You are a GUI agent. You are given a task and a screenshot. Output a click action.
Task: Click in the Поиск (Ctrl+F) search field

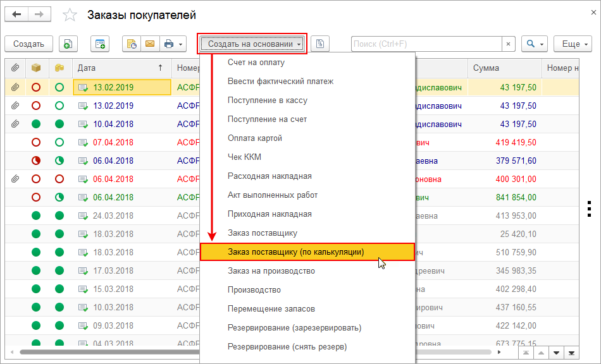[x=426, y=44]
